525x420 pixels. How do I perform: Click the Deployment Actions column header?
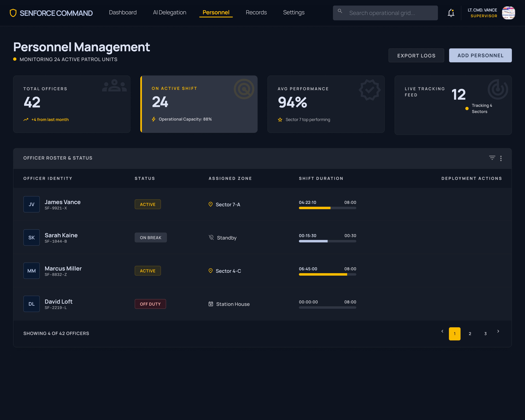(x=472, y=178)
